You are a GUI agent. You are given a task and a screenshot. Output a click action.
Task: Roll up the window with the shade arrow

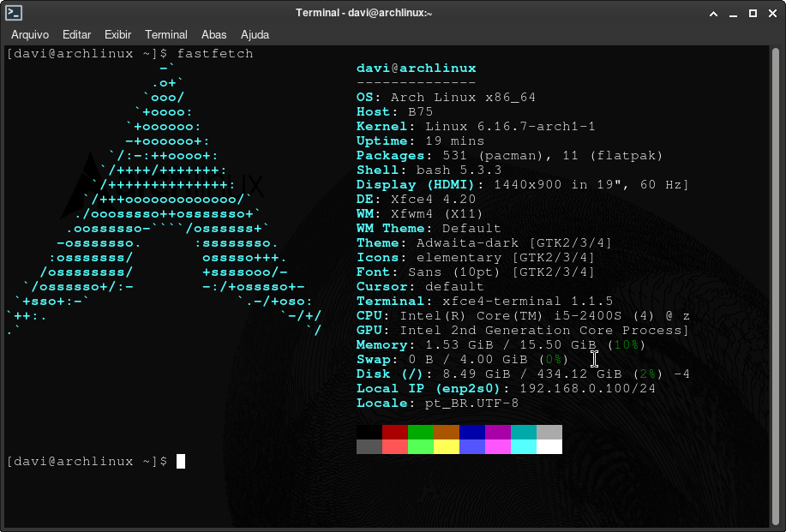(x=712, y=13)
